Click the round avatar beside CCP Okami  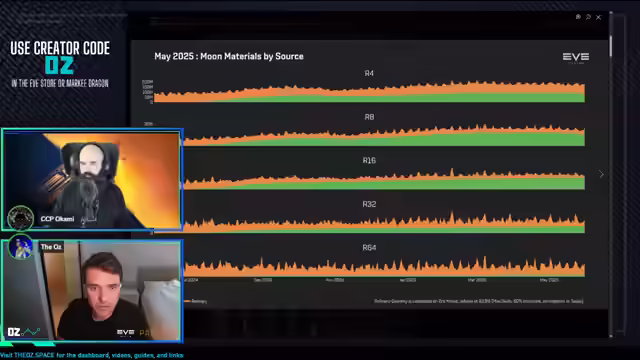(20, 218)
